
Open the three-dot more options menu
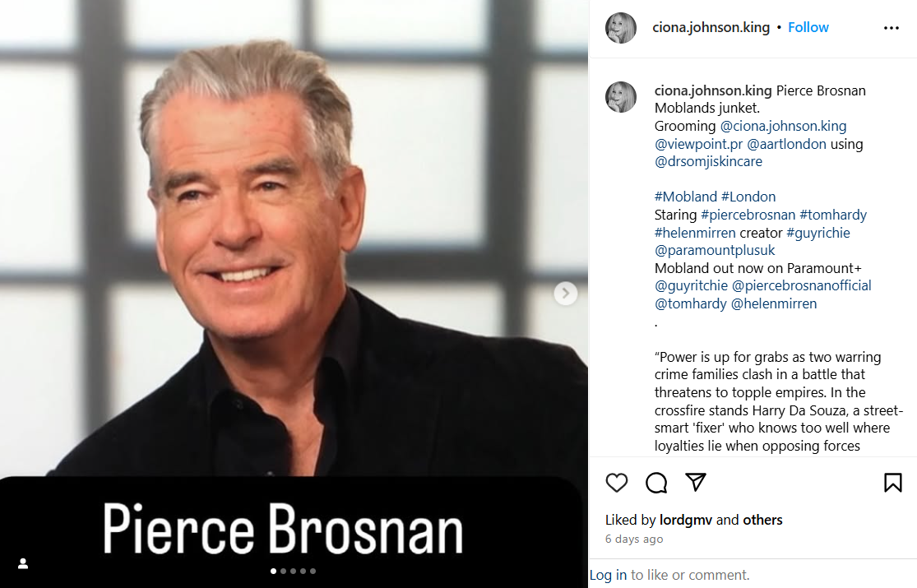click(892, 28)
